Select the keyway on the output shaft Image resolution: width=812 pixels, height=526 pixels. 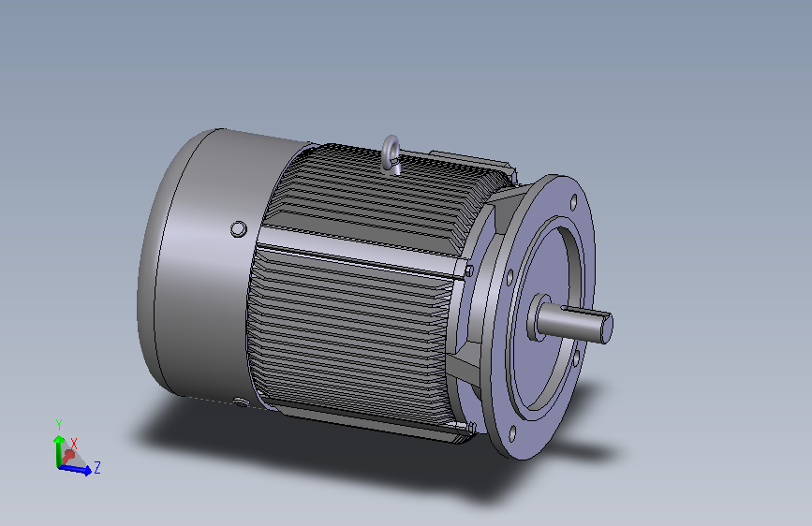(583, 310)
